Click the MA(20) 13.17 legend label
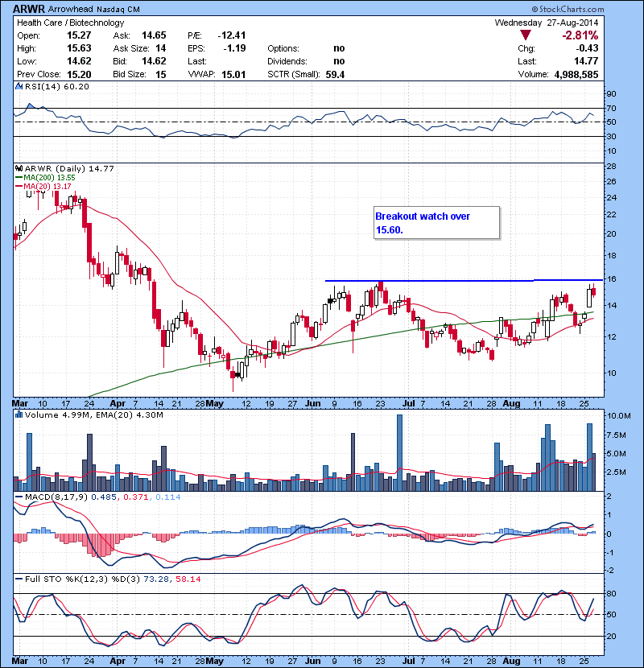Screen dimensions: 644x668 (47, 186)
